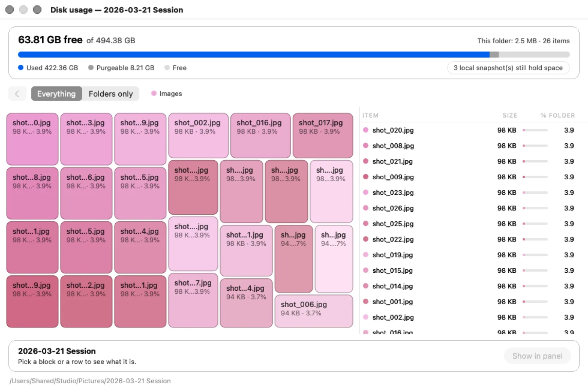Sort by the ITEM column header
This screenshot has width=588, height=391.
tap(370, 115)
